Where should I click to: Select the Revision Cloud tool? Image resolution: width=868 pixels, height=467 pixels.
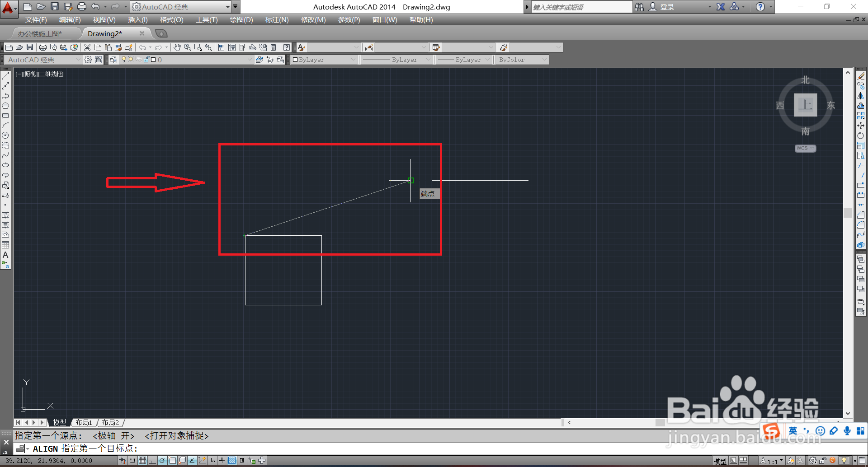click(x=5, y=145)
